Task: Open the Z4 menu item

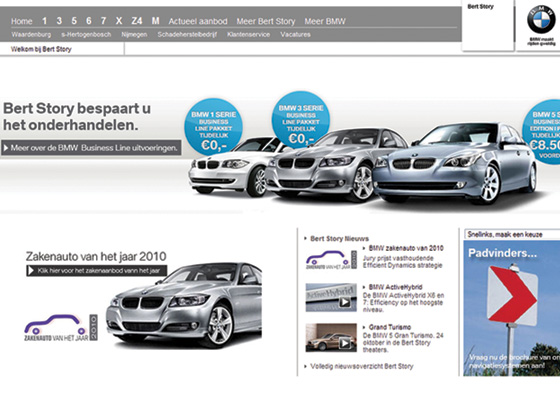Action: tap(137, 21)
